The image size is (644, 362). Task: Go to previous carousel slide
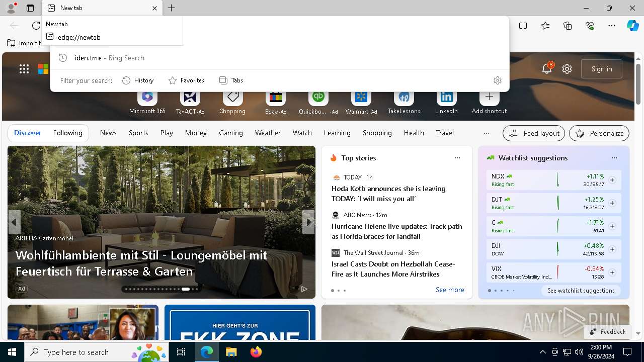(x=14, y=222)
